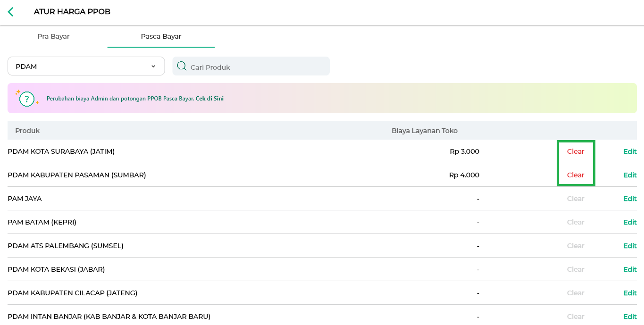Click greyed Clear for PDAM ATS PALEMBANG
This screenshot has height=325, width=644.
(x=576, y=246)
